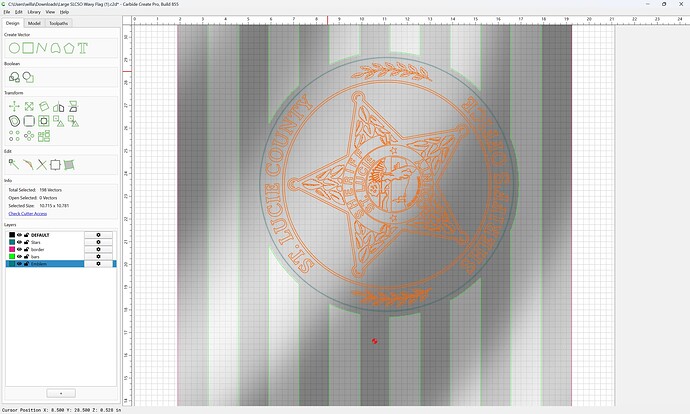Open settings gear for bars layer
The image size is (690, 414).
98,256
